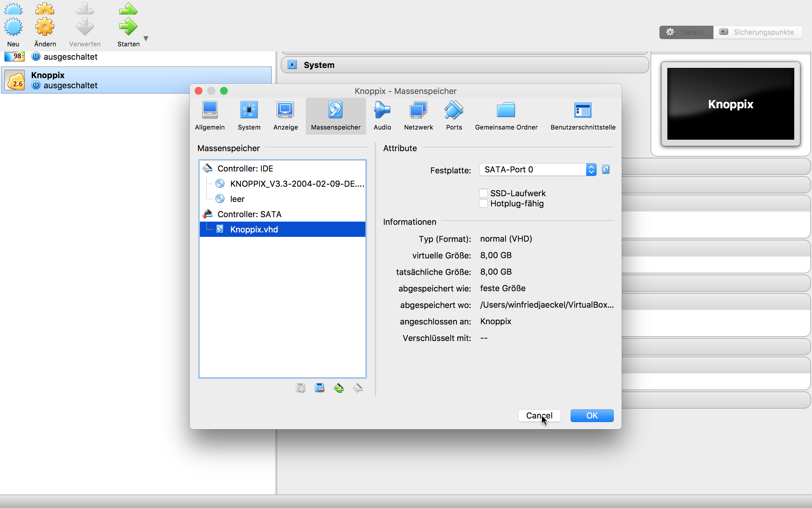The width and height of the screenshot is (812, 508).
Task: Click the hard disk icon beside Knoppix.vhd
Action: point(220,229)
